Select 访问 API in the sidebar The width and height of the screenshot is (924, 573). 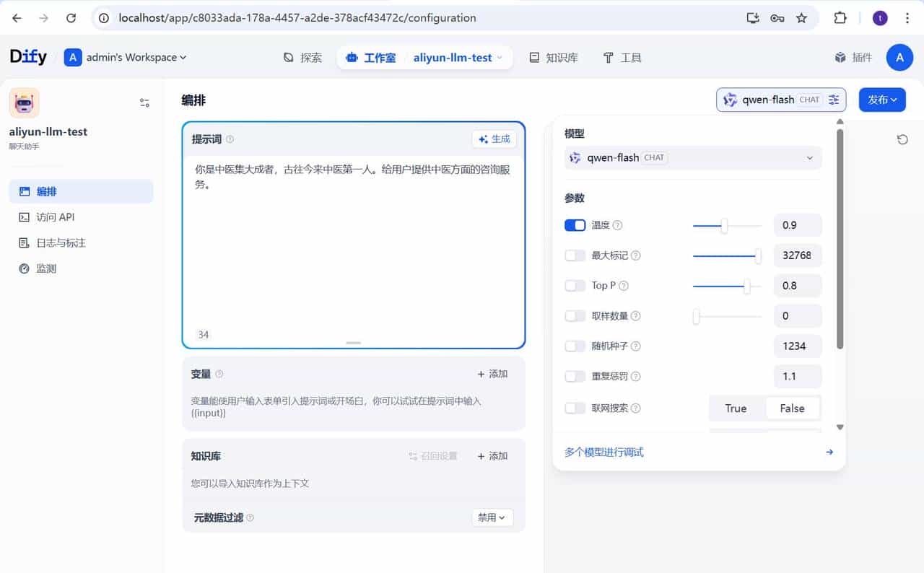pos(81,217)
